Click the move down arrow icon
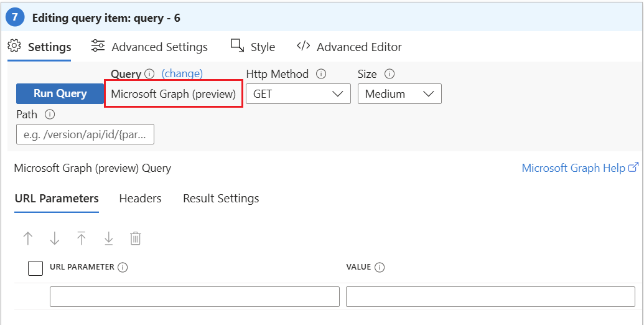644x325 pixels. click(55, 238)
